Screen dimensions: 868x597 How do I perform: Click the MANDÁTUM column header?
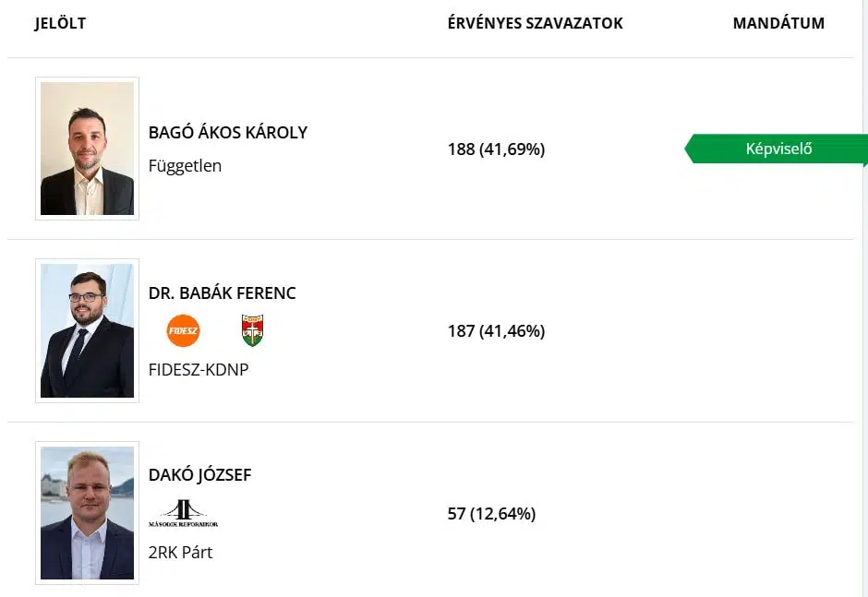[x=778, y=23]
